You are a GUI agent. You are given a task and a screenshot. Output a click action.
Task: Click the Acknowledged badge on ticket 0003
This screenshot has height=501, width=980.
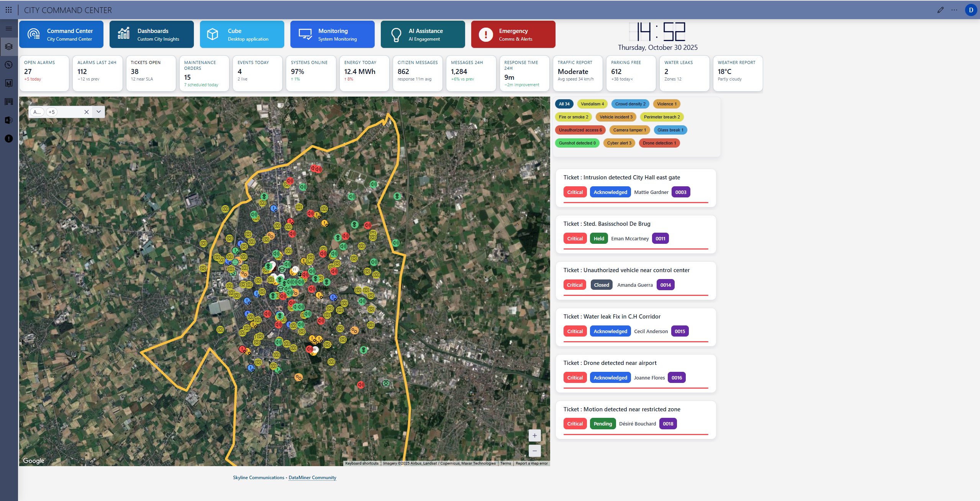(610, 192)
